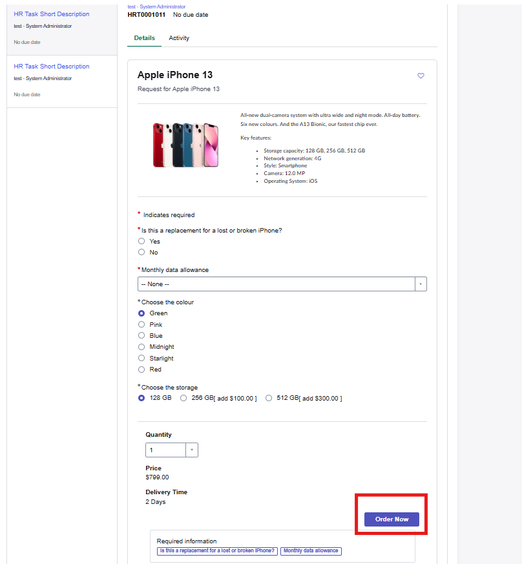This screenshot has width=522, height=564.
Task: Choose the Blue colour option
Action: point(141,336)
